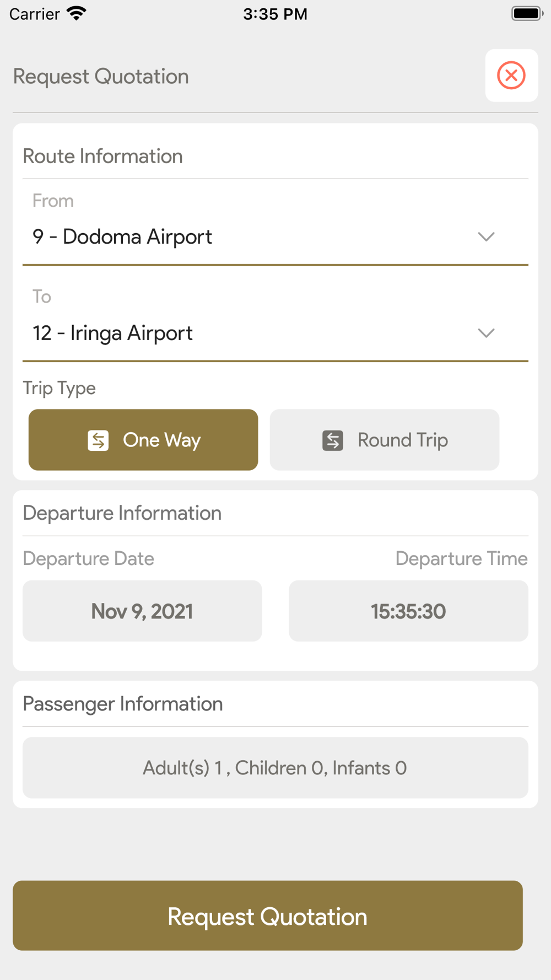Close the Request Quotation form

click(511, 76)
